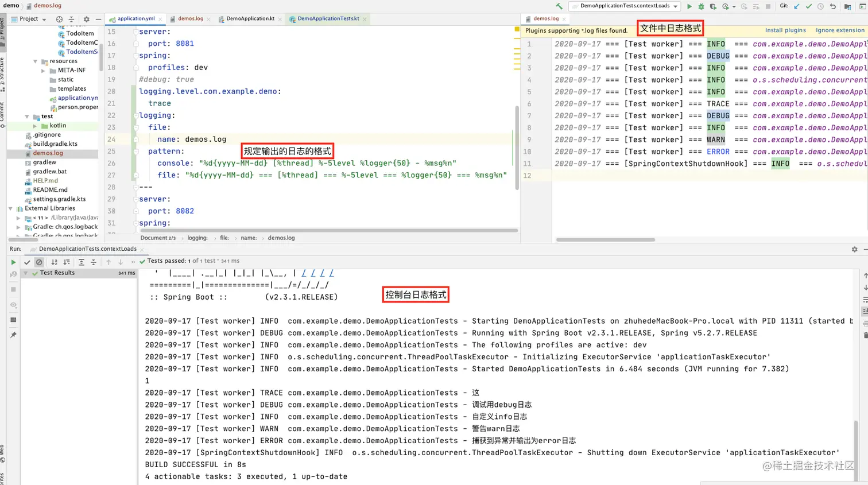Open Run panel settings gear
Screen dimensions: 868x485
pos(854,249)
